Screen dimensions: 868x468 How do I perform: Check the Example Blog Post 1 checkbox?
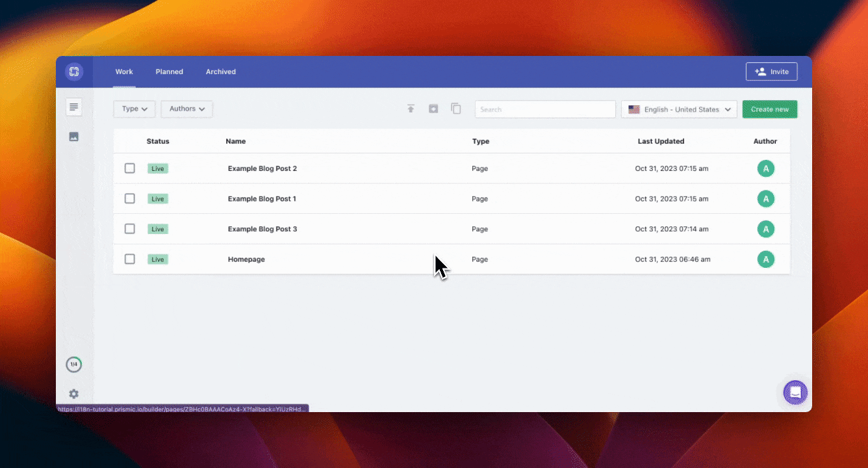(129, 198)
